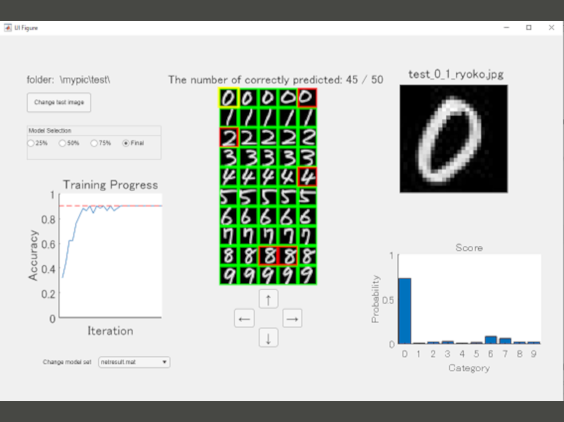
Task: Click the category 0 probability bar
Action: (x=405, y=311)
